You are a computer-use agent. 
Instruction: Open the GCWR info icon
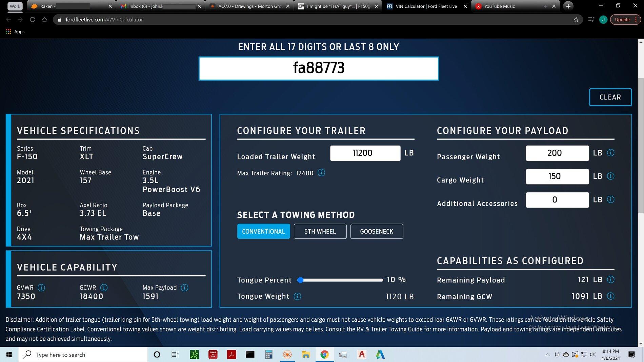104,288
